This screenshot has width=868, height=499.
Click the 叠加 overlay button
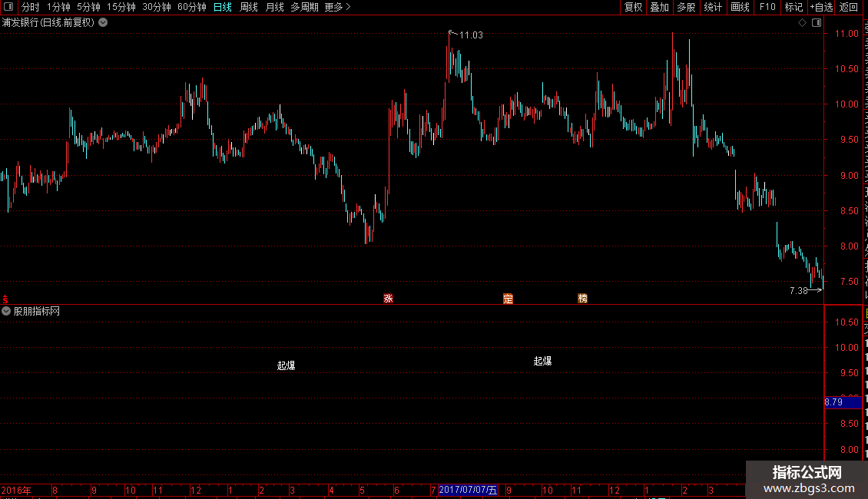coord(659,7)
